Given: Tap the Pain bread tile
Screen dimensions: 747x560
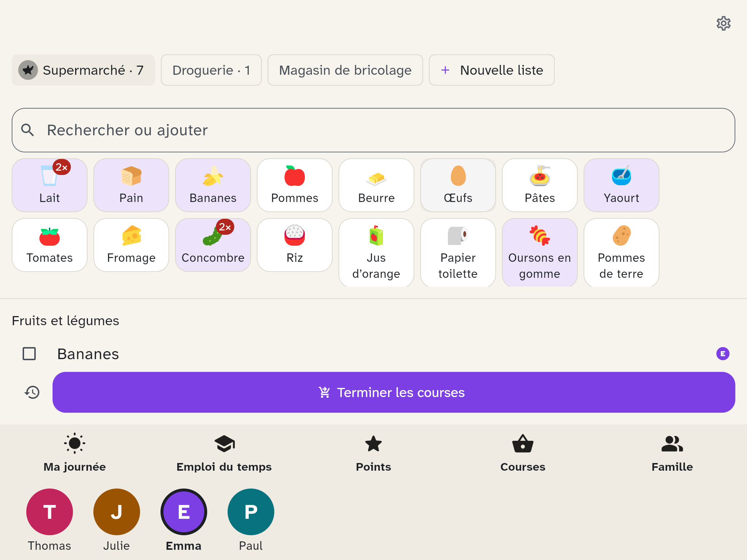Looking at the screenshot, I should pyautogui.click(x=131, y=185).
